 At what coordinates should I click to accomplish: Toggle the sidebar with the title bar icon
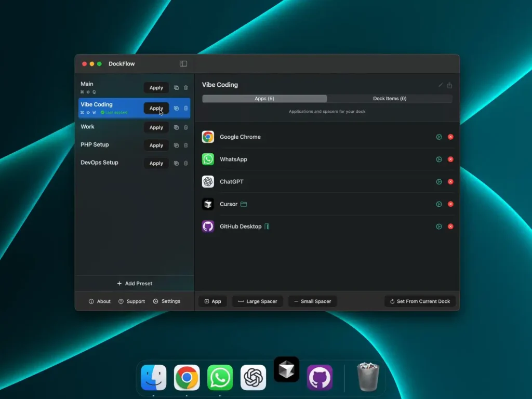[183, 64]
